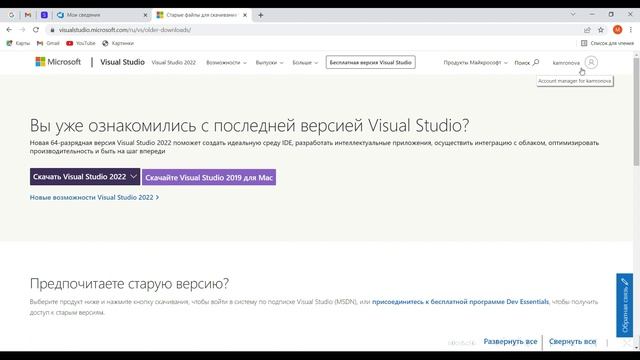The image size is (640, 360).
Task: Expand the Возможности menu
Action: [226, 63]
